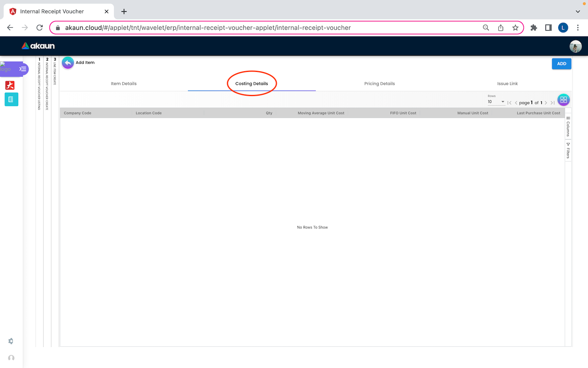Click the "page 1 of 1" indicator
Image resolution: width=588 pixels, height=368 pixels.
click(x=530, y=103)
